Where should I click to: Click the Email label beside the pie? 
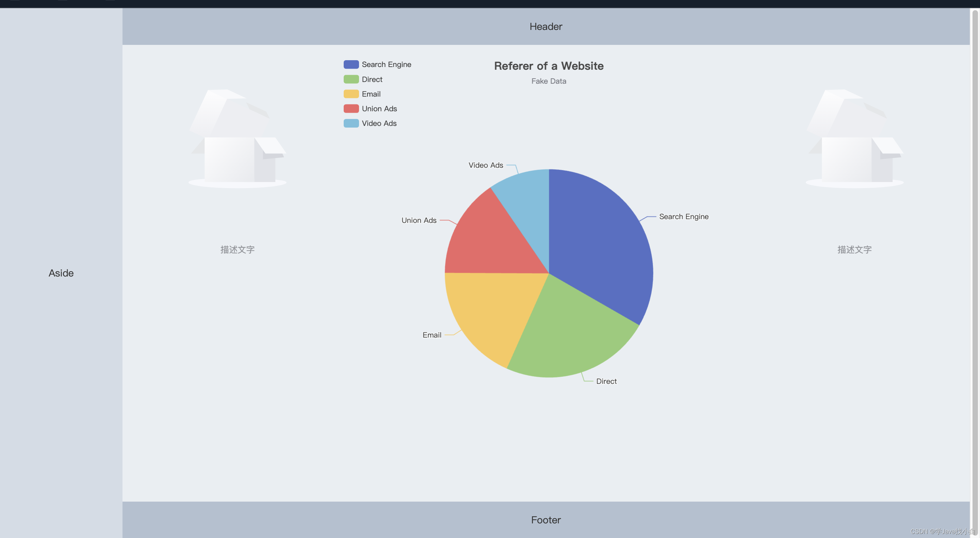pyautogui.click(x=432, y=335)
